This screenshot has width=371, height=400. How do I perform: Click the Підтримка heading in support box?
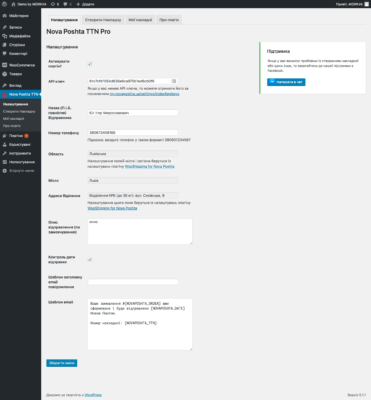[x=278, y=51]
